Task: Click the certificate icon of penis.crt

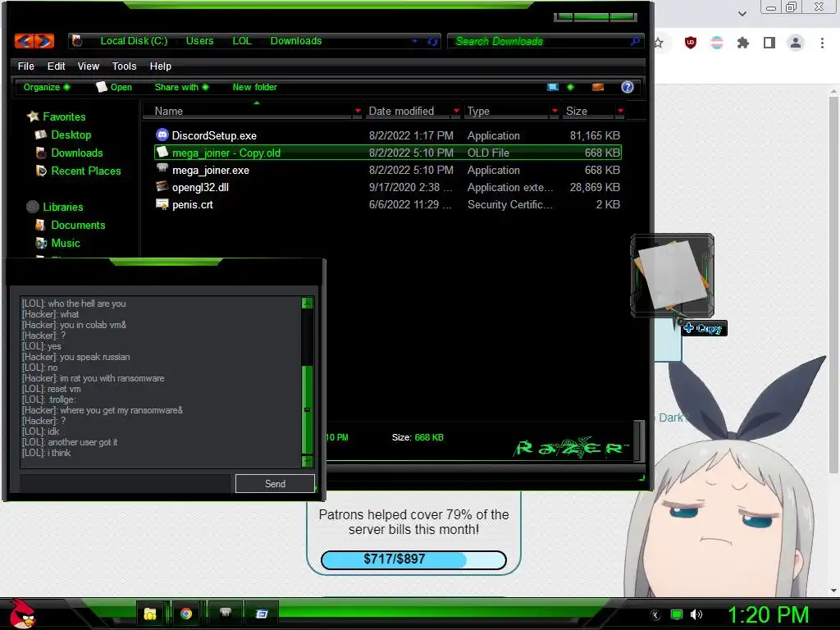Action: point(162,203)
